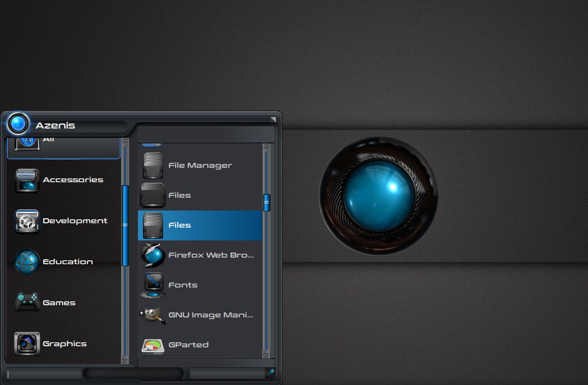
Task: Click the search magnifier icon
Action: tap(270, 373)
